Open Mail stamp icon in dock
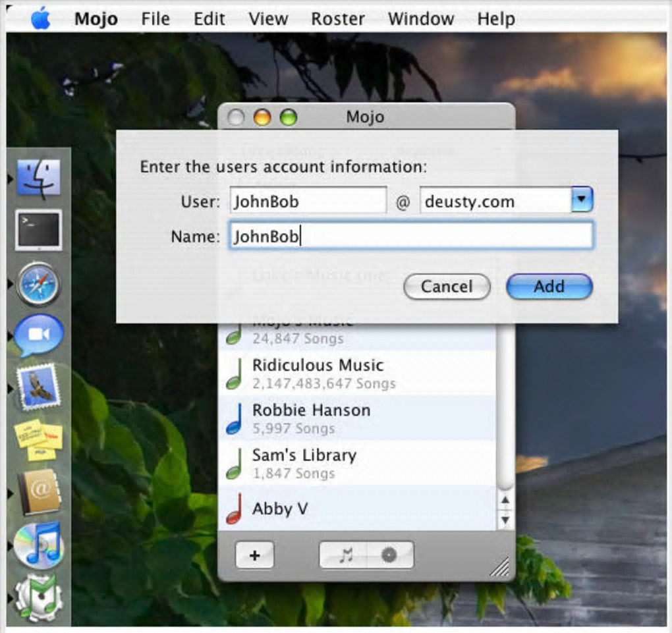This screenshot has height=633, width=672. coord(39,387)
